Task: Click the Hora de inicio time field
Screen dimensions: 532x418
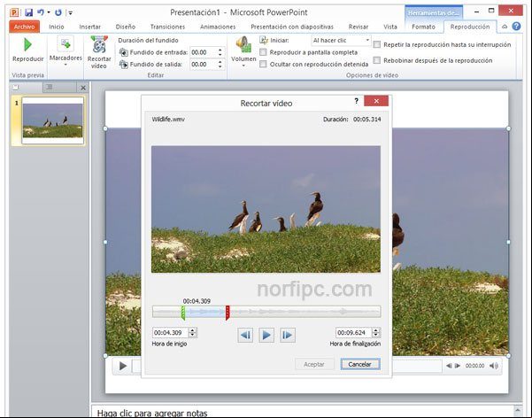Action: [x=171, y=332]
